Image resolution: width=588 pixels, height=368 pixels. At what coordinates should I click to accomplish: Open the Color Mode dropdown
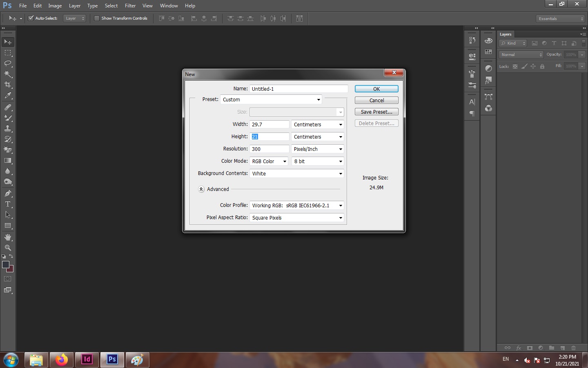pos(269,162)
